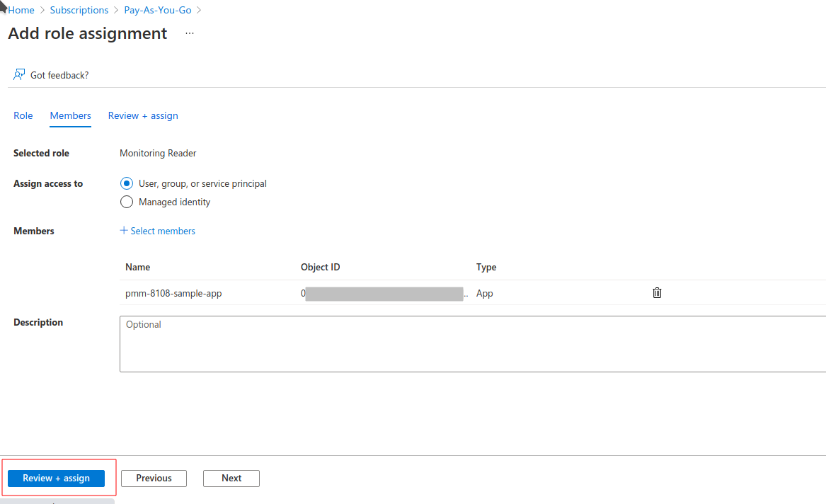Open the Members tab
The height and width of the screenshot is (504, 826).
pyautogui.click(x=70, y=115)
